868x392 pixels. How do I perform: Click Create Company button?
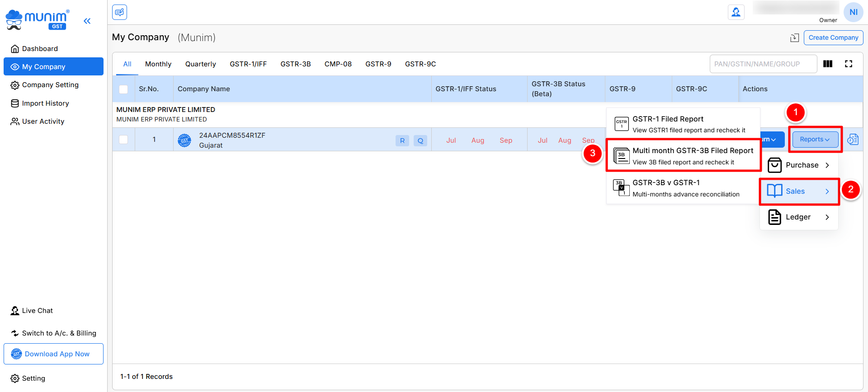click(x=833, y=37)
